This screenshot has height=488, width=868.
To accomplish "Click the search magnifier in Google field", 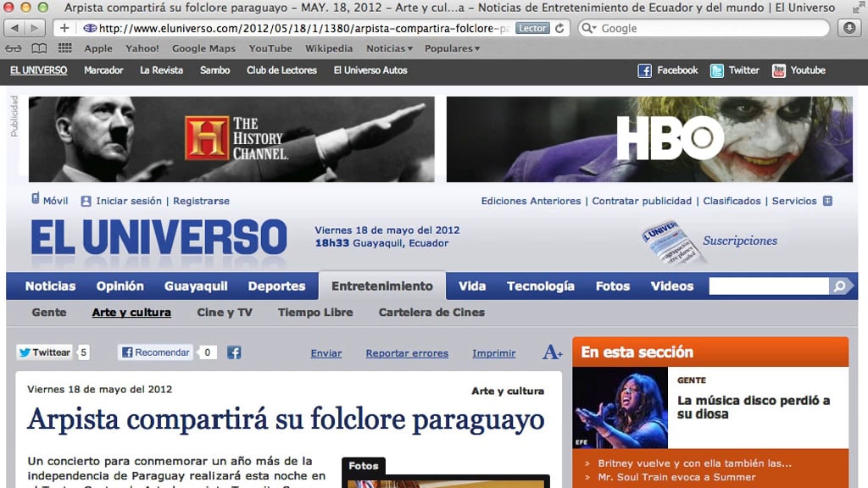I will pos(588,28).
